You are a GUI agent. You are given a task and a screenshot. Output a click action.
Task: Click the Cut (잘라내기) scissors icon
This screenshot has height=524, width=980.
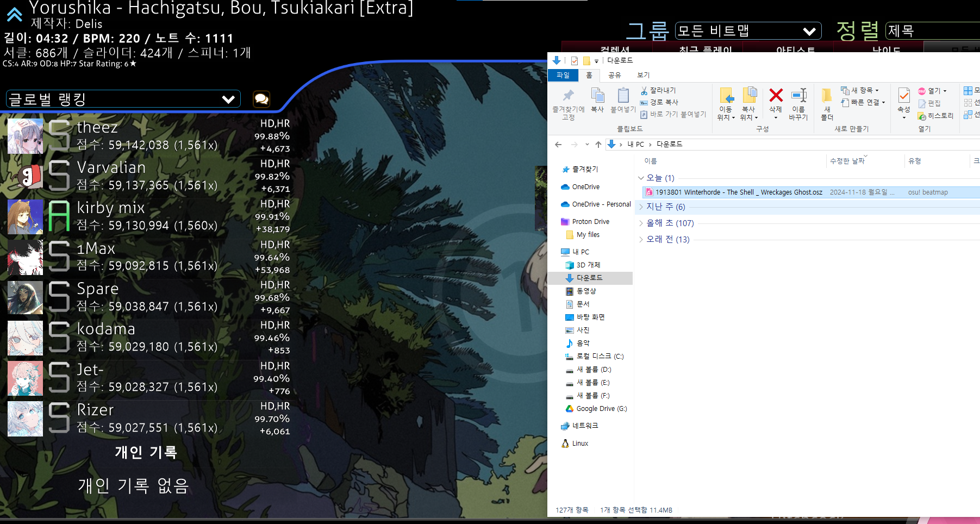click(644, 90)
